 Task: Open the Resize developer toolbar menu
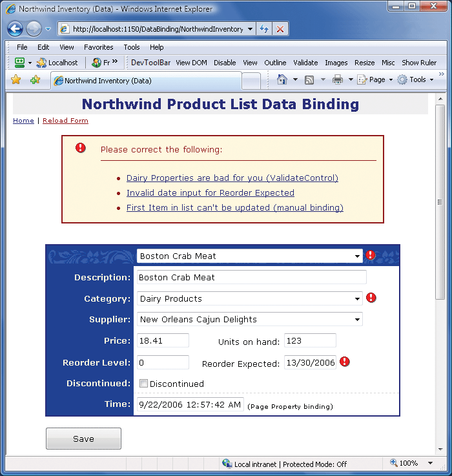tap(365, 63)
